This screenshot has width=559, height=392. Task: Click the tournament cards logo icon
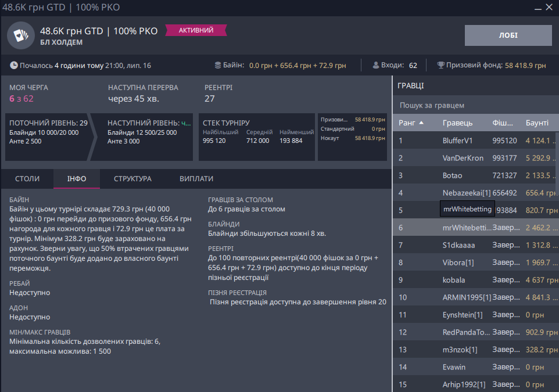click(20, 36)
